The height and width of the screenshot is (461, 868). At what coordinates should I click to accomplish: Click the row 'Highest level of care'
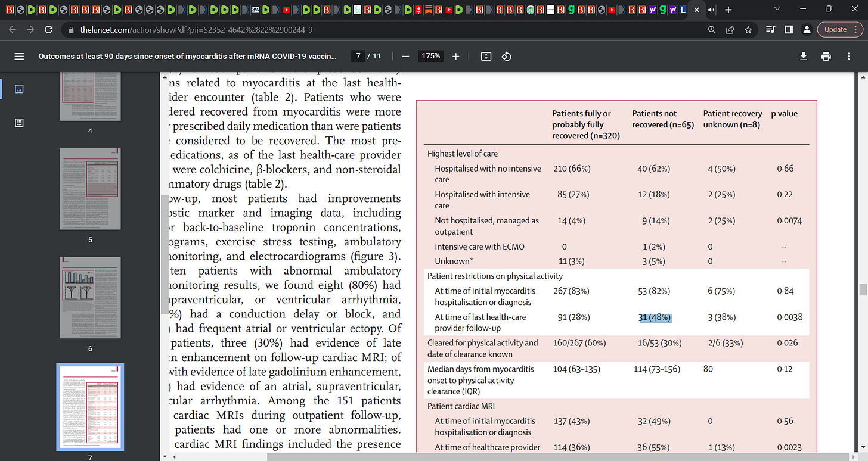click(x=463, y=154)
